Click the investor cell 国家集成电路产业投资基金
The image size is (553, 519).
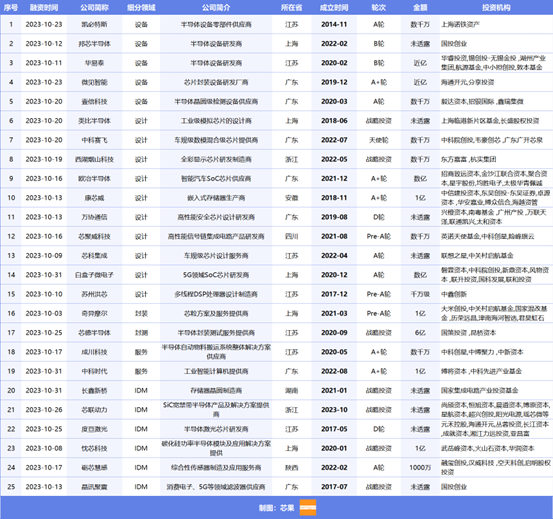click(x=479, y=390)
